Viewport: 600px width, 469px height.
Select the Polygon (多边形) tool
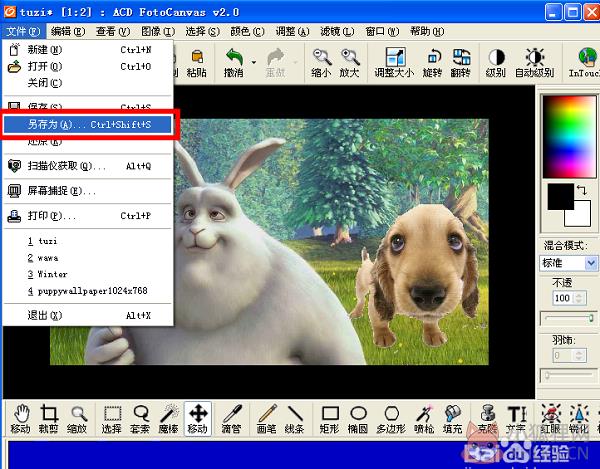tap(391, 419)
